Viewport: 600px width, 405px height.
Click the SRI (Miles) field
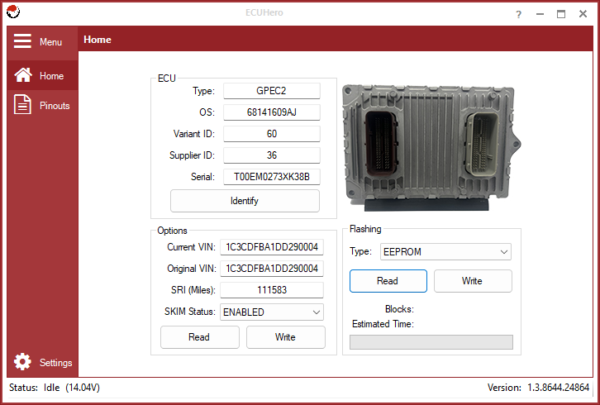(272, 290)
